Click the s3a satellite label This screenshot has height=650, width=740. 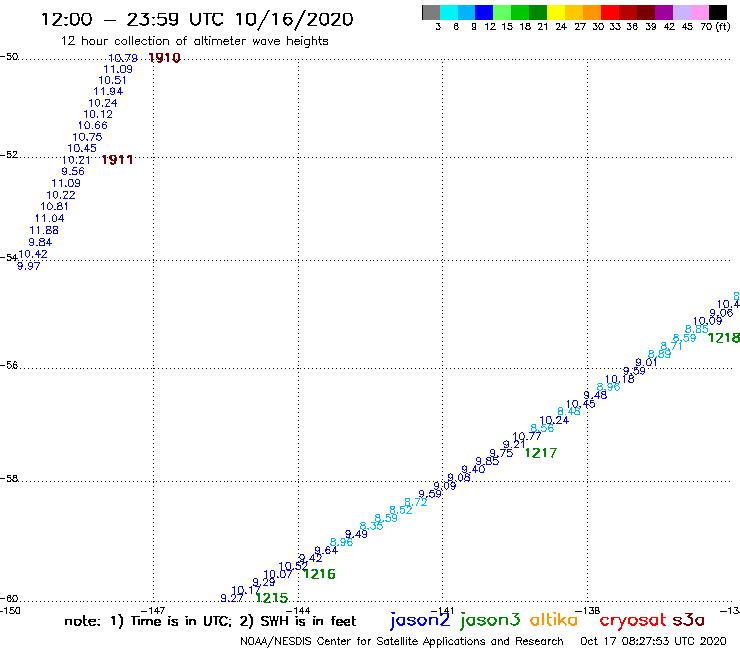pos(688,620)
